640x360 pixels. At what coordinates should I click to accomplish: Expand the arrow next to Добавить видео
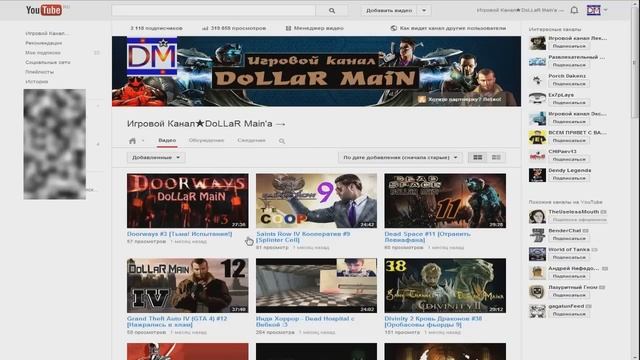tap(424, 11)
